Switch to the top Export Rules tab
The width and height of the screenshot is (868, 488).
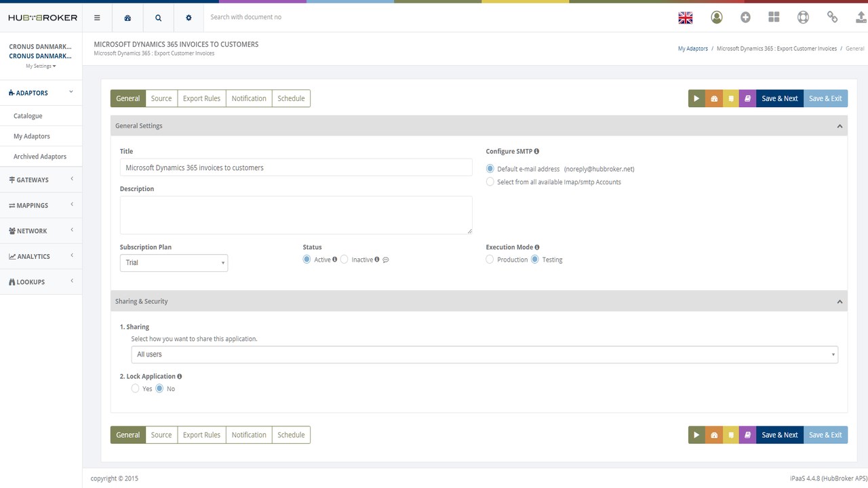point(201,98)
